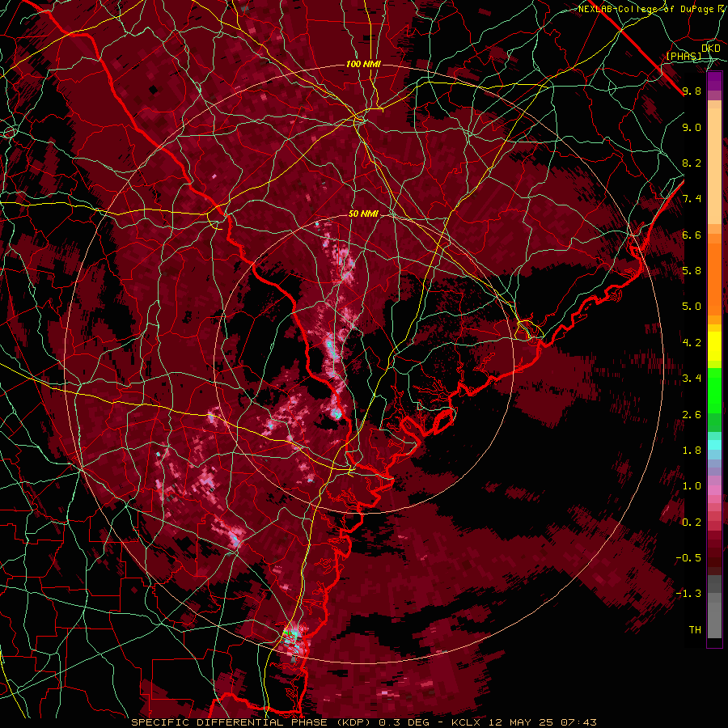Click the 7.4 value on color scale

[692, 199]
